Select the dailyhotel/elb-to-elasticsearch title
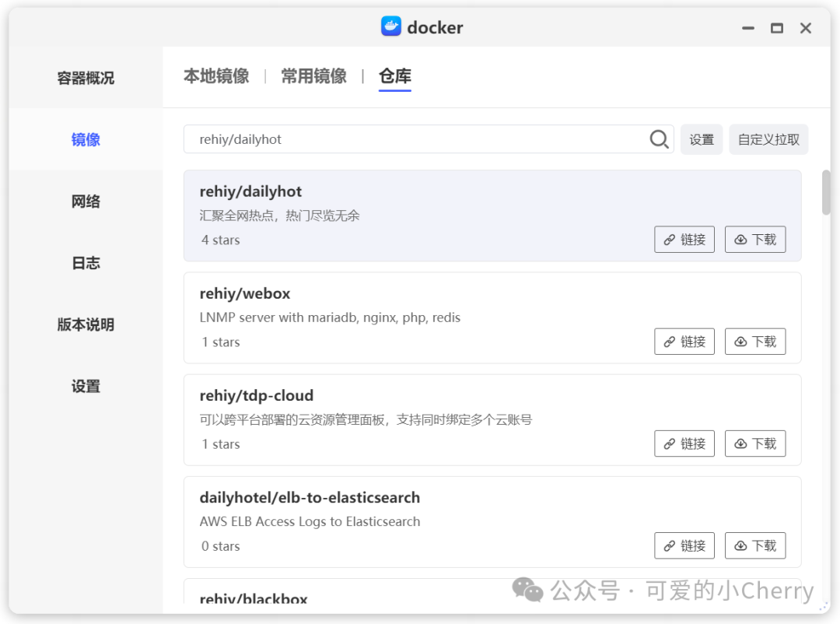Viewport: 840px width, 624px height. coord(310,498)
